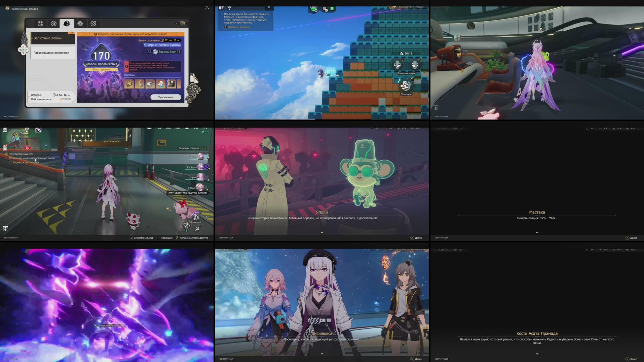
Task: Close the Космический раздор screen
Action: click(x=207, y=8)
